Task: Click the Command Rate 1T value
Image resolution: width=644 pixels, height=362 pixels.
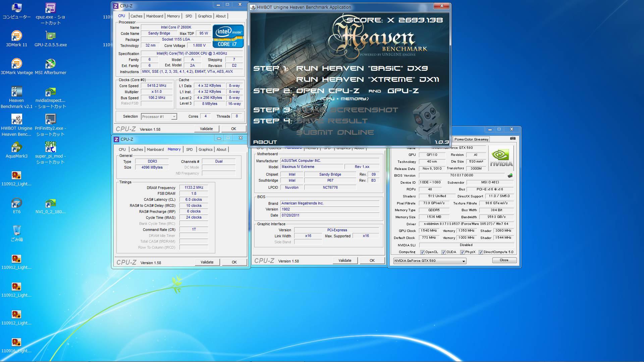Action: (x=194, y=230)
